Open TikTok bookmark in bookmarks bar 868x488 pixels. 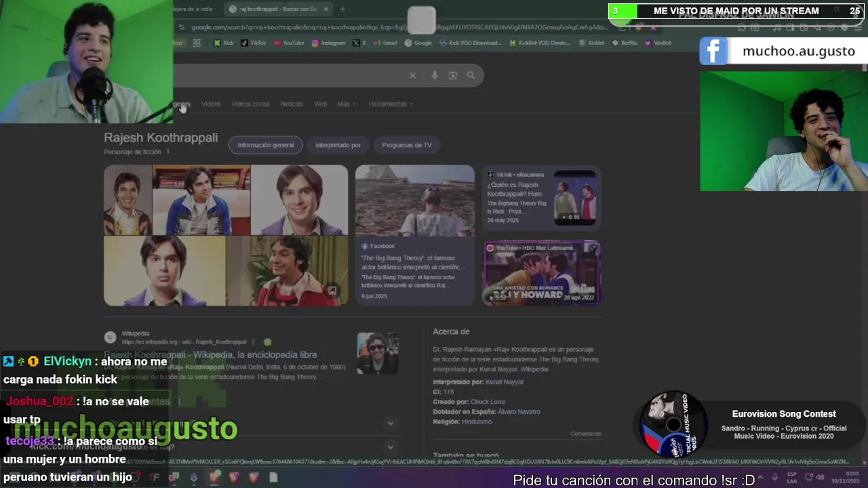pos(254,43)
